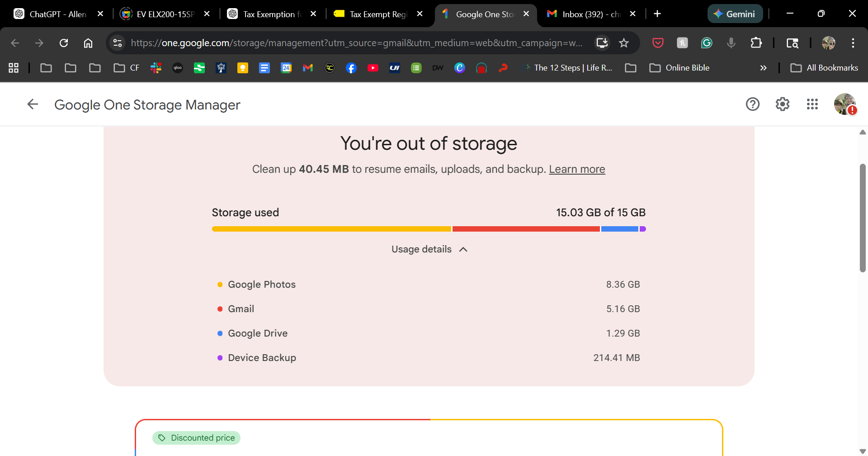Click the Pocket extension icon
The height and width of the screenshot is (456, 868).
coord(658,43)
